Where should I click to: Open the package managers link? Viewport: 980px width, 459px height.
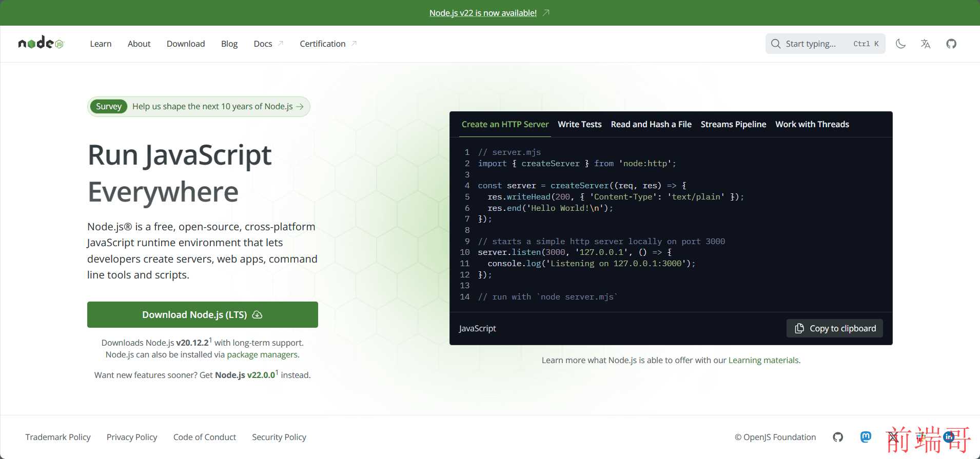(x=262, y=354)
